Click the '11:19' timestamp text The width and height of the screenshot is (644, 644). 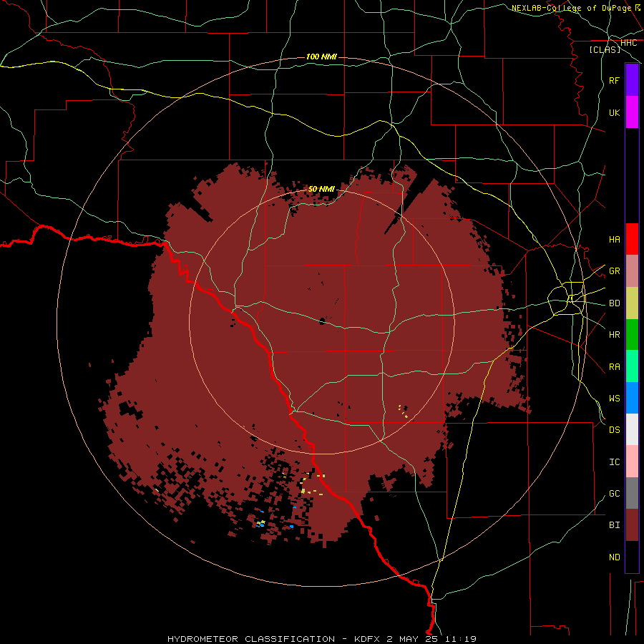tap(460, 639)
